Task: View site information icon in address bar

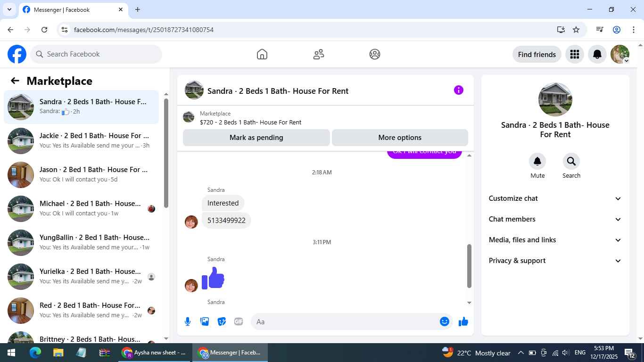Action: tap(65, 30)
